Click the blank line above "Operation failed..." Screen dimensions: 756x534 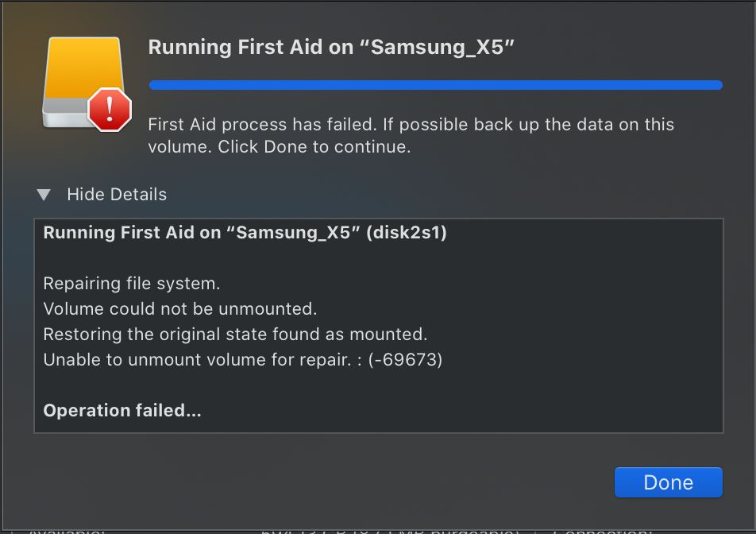379,385
